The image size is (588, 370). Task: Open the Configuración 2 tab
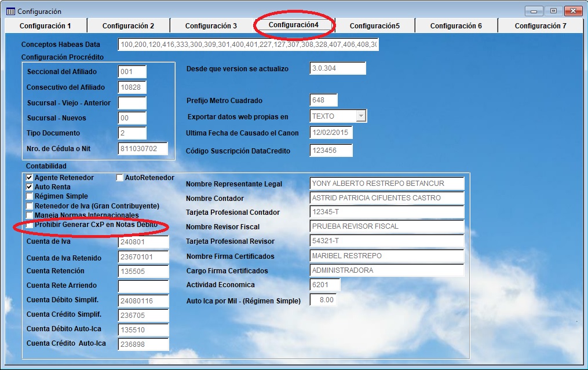click(128, 26)
